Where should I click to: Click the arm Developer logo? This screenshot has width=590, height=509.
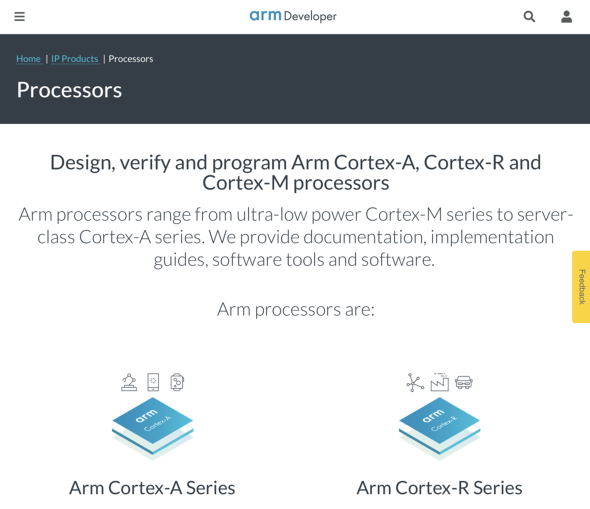(x=293, y=16)
